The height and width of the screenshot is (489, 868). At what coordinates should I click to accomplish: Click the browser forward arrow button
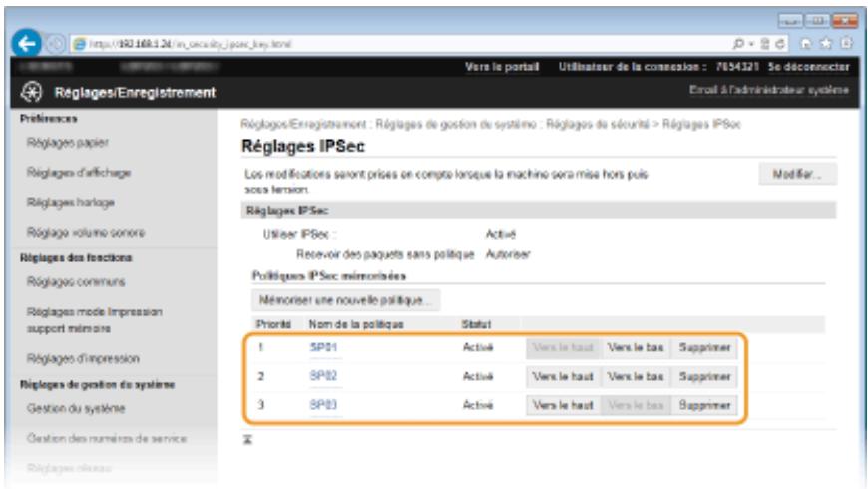click(54, 44)
